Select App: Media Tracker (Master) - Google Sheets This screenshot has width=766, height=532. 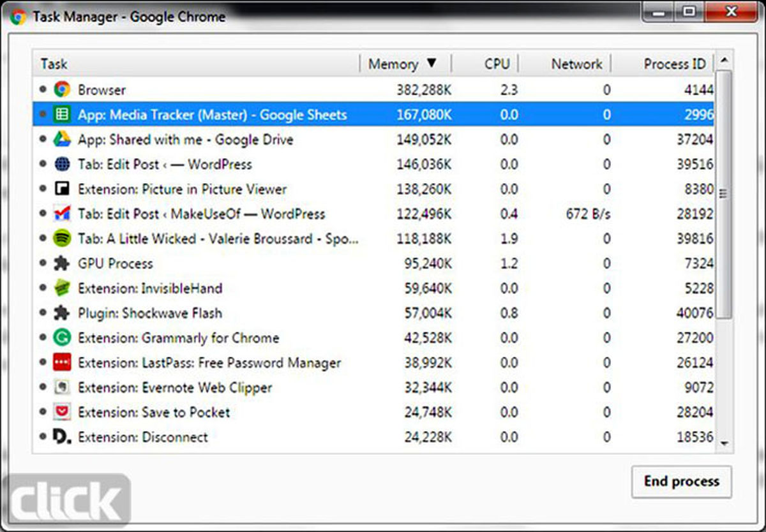tap(373, 115)
